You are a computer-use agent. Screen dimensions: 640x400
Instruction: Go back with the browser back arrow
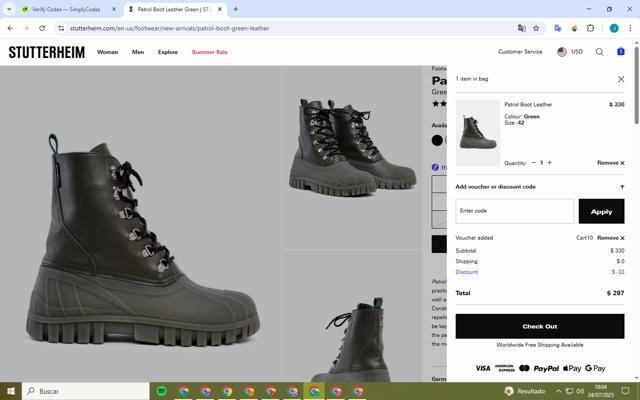10,28
